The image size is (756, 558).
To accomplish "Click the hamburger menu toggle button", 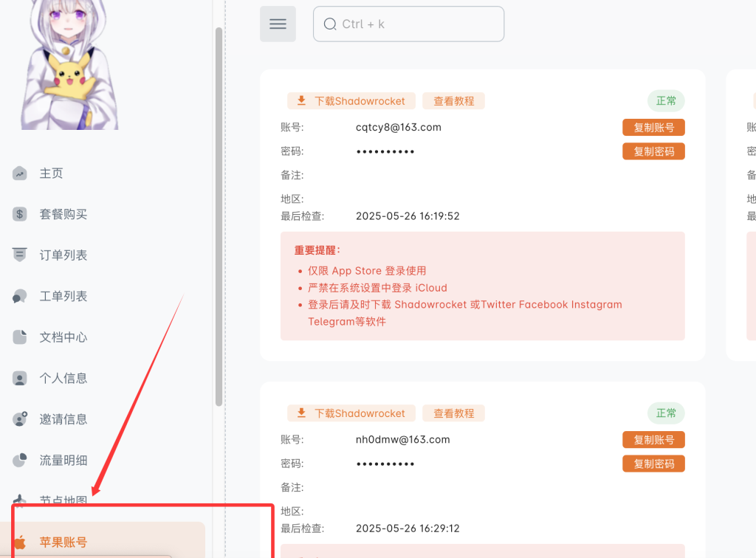I will [278, 24].
